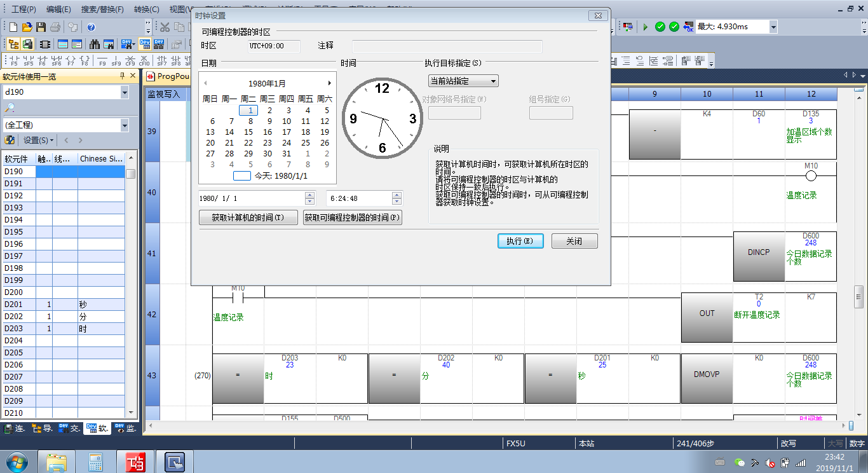Pin the device usage list panel
868x473 pixels.
click(123, 76)
